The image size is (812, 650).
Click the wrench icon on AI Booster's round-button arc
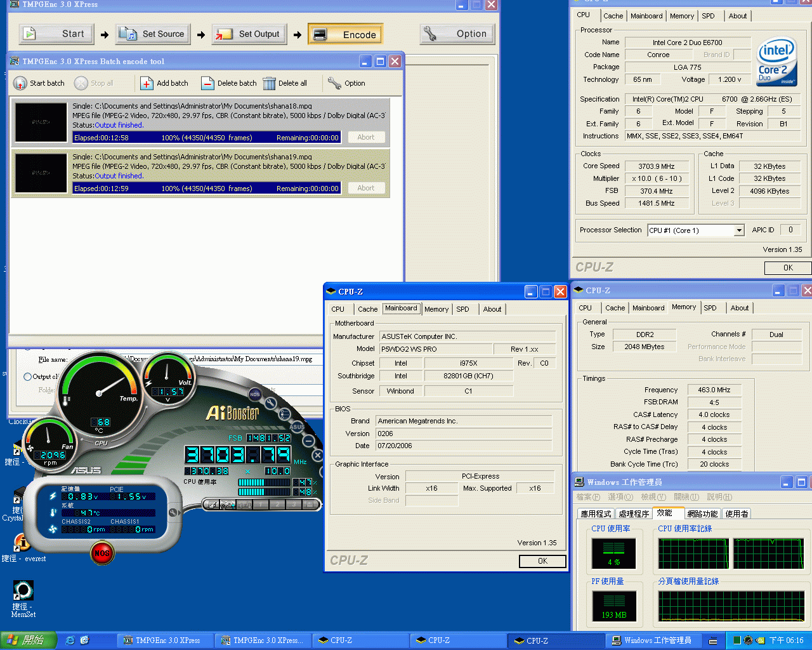(271, 402)
